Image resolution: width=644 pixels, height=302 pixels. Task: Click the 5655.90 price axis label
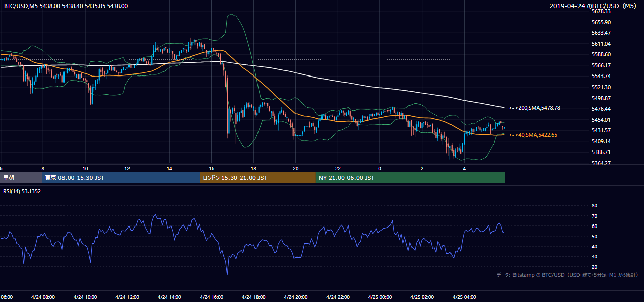point(601,22)
